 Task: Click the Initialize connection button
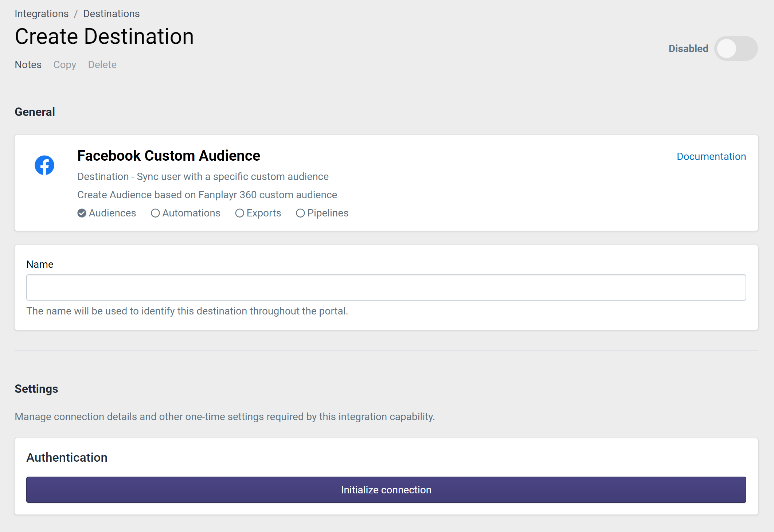click(386, 490)
